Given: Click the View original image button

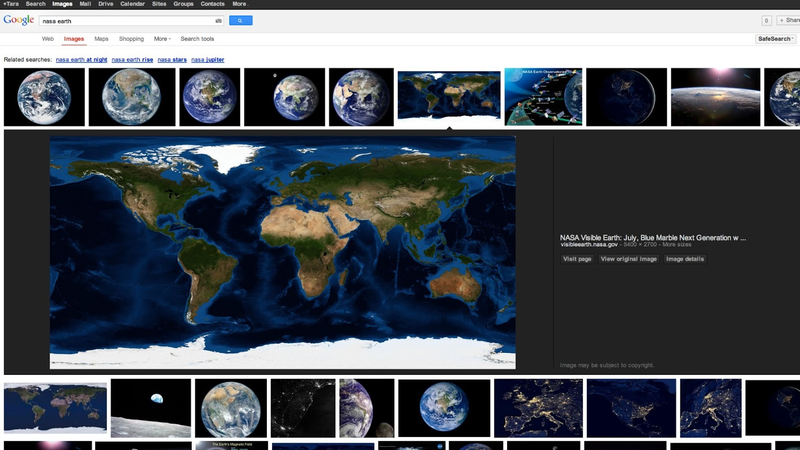Looking at the screenshot, I should (x=629, y=259).
